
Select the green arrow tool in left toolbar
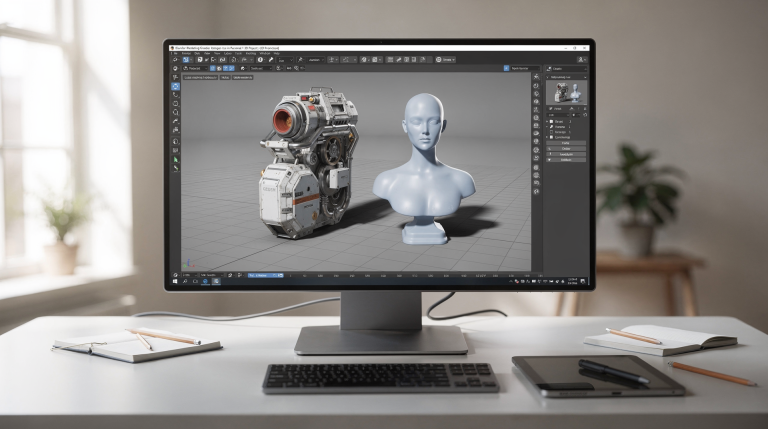(x=176, y=160)
